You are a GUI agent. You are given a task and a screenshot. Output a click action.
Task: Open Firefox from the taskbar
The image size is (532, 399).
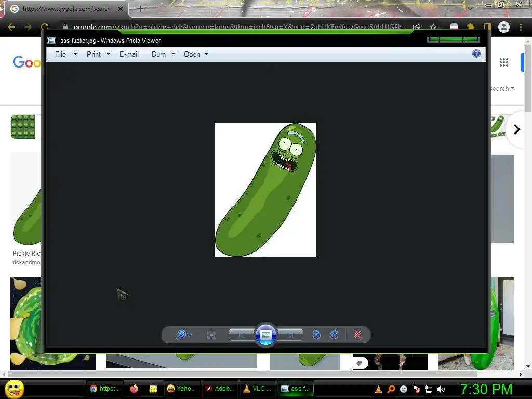134,389
